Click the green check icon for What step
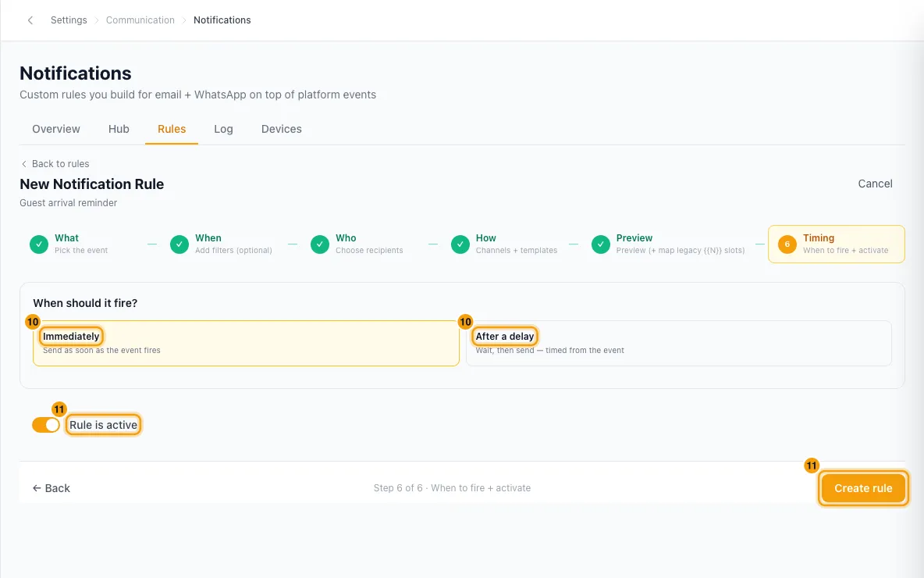This screenshot has width=924, height=578. [x=39, y=244]
